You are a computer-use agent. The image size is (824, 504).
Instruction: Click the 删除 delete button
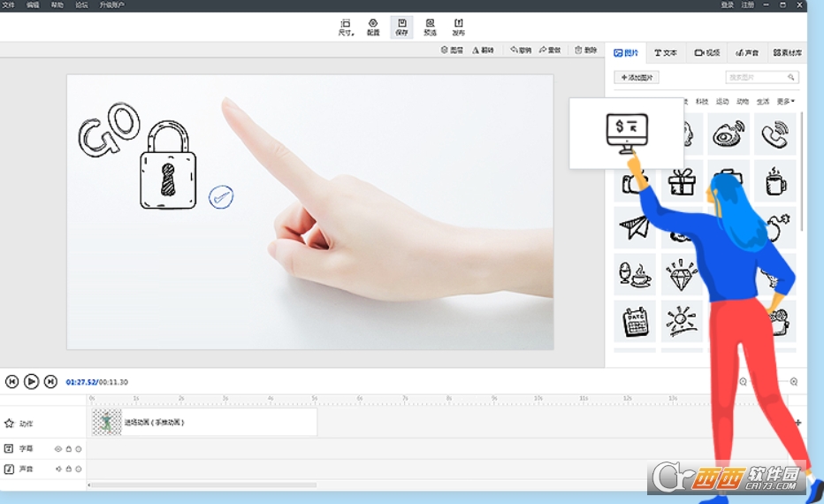pos(585,50)
